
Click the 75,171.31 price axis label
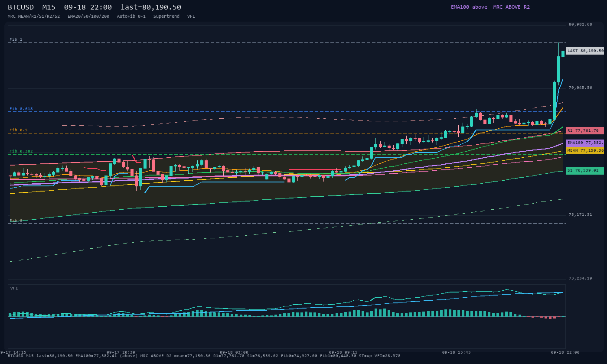click(x=581, y=214)
